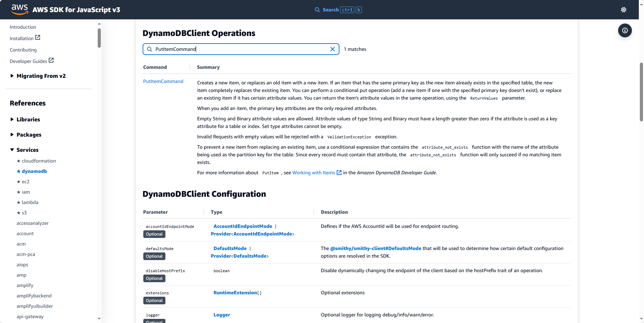644x323 pixels.
Task: Collapse the Services section
Action: pyautogui.click(x=12, y=150)
